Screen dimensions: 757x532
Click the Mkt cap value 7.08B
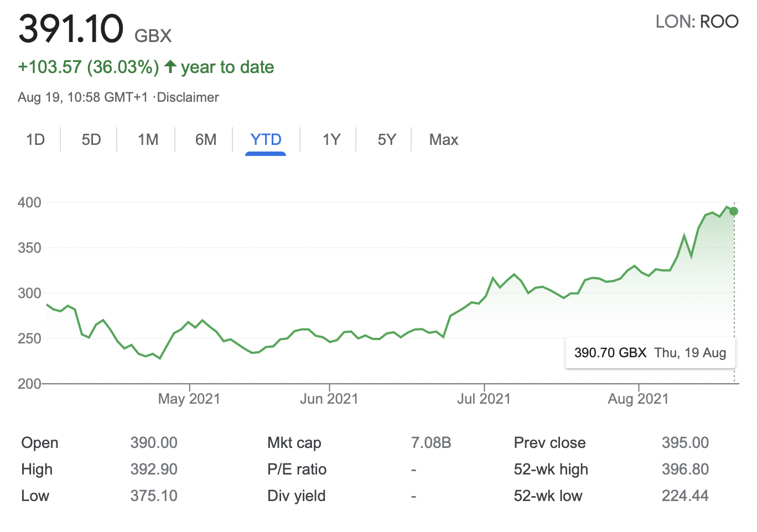click(431, 442)
